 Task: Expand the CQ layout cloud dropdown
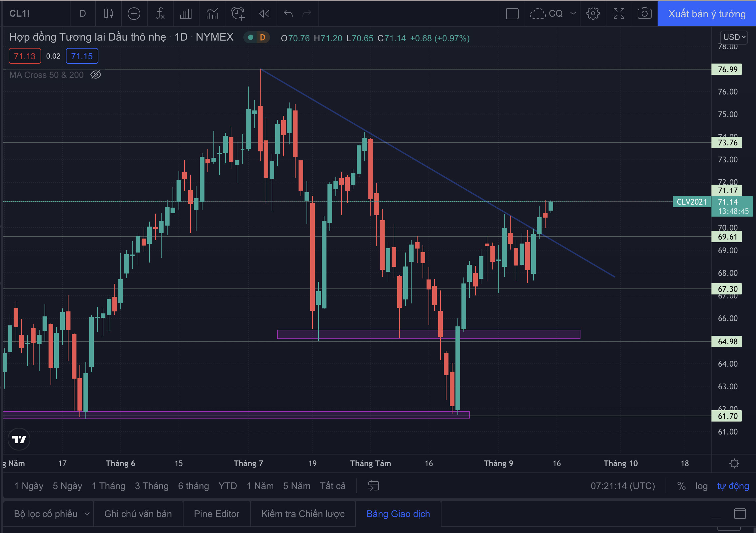click(573, 14)
